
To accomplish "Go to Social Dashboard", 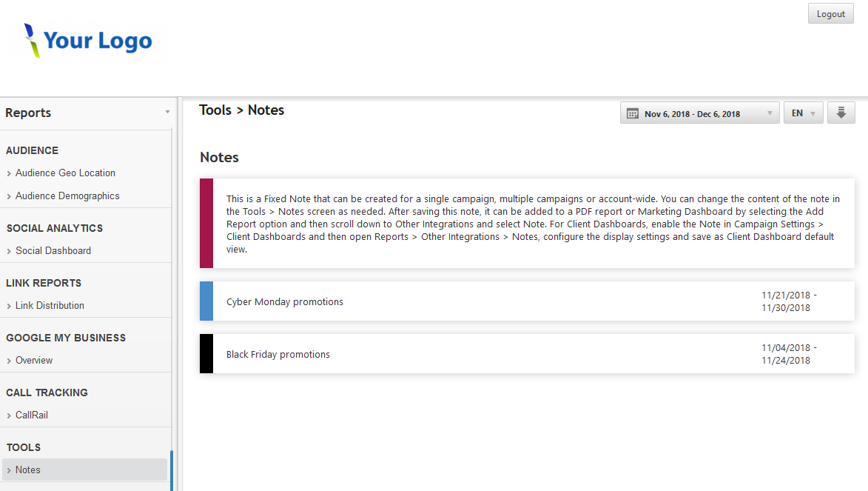I will pyautogui.click(x=53, y=251).
